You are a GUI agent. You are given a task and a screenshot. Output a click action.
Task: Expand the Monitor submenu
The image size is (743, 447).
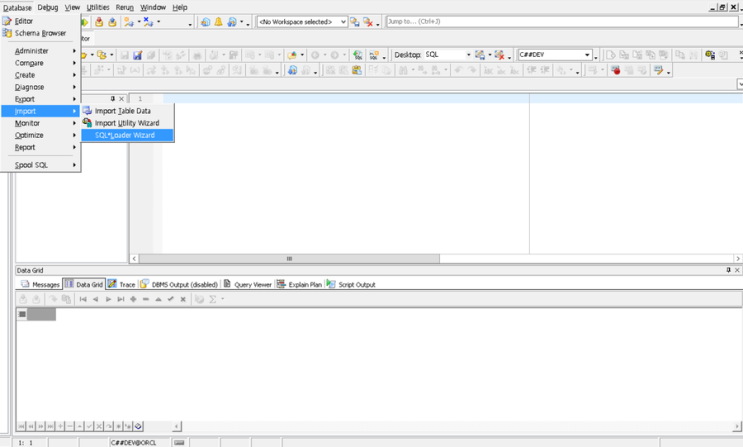click(x=40, y=123)
